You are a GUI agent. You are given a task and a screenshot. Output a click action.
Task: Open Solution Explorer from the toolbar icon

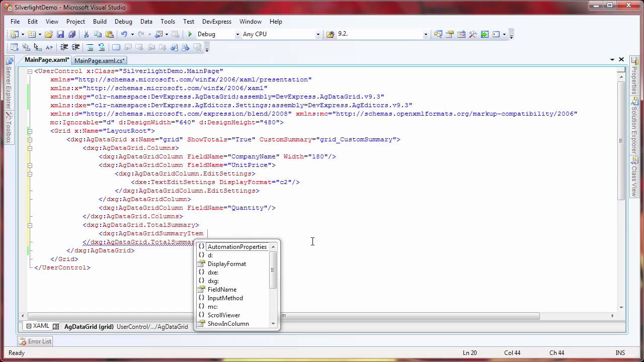[x=438, y=34]
